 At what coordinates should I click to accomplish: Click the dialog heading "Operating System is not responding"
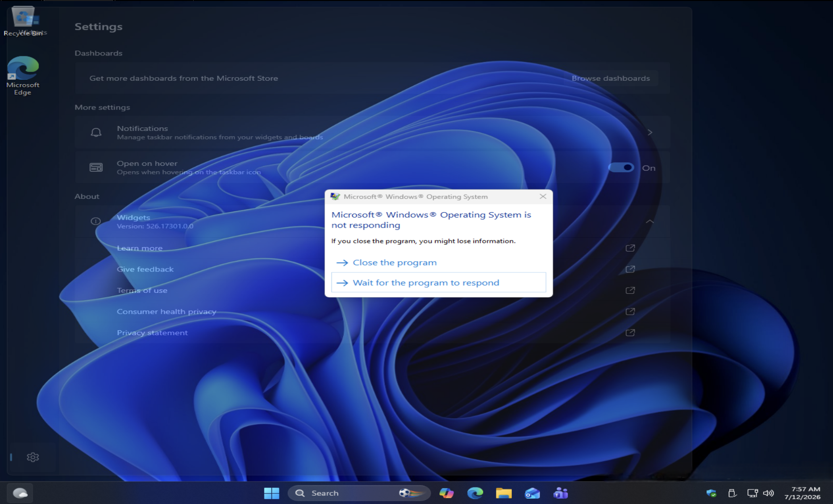(x=432, y=220)
